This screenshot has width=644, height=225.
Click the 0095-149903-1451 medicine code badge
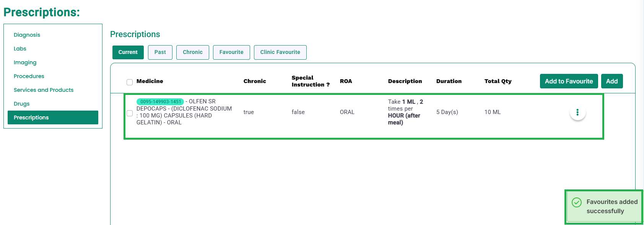[x=160, y=102]
